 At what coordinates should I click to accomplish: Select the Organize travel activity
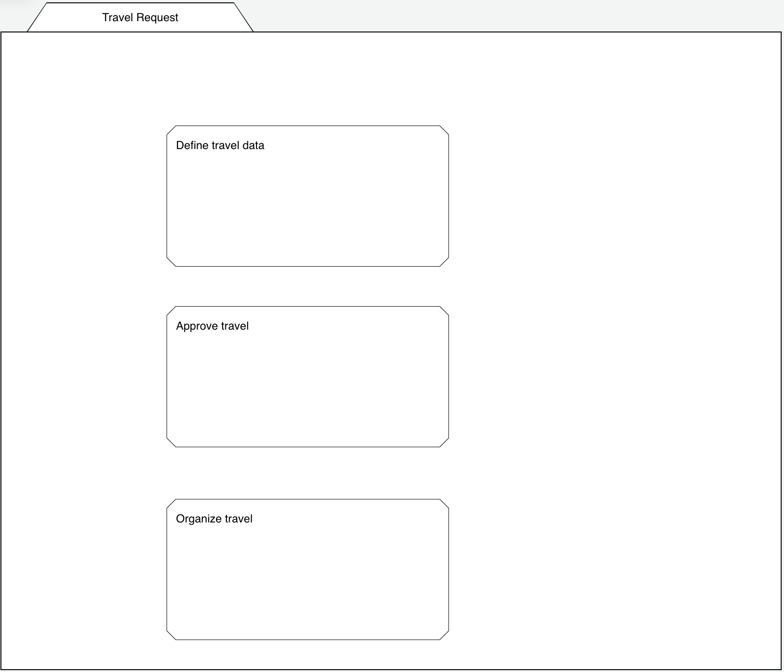click(308, 569)
